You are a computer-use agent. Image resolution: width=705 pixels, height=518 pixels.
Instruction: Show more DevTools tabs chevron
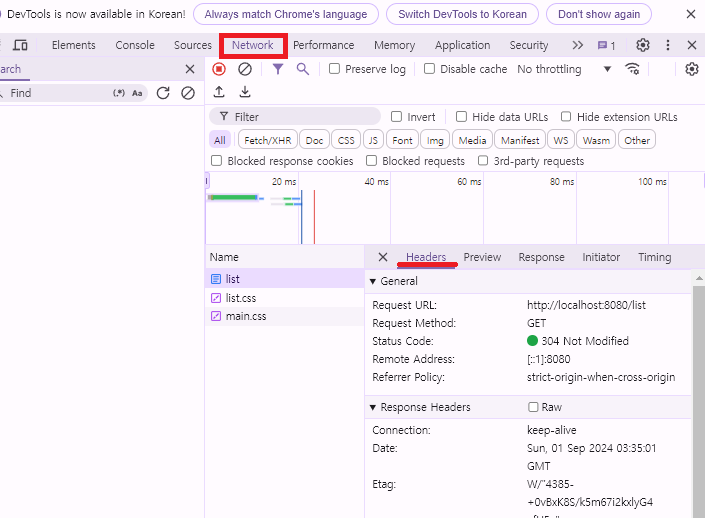pos(578,45)
